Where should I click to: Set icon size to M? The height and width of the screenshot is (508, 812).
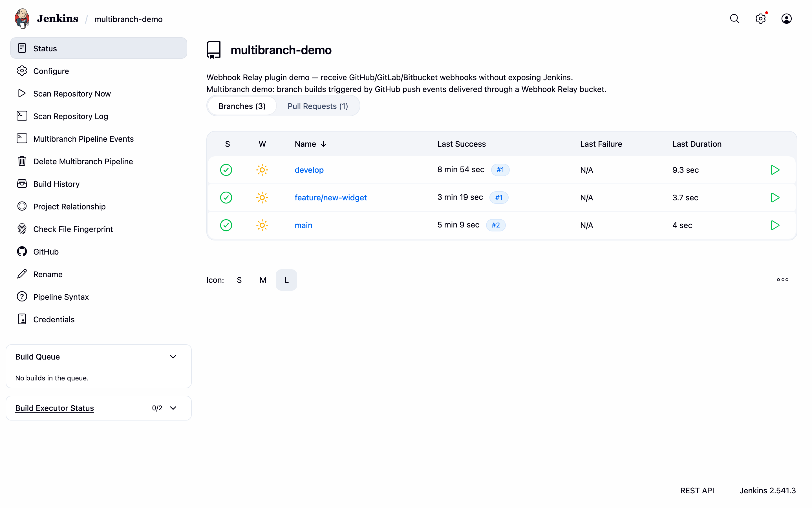[263, 280]
